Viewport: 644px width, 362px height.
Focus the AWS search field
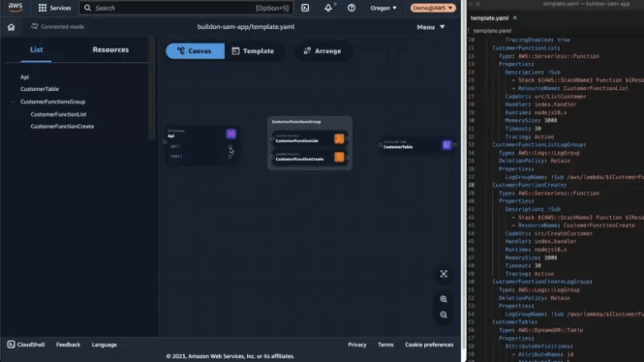click(186, 7)
